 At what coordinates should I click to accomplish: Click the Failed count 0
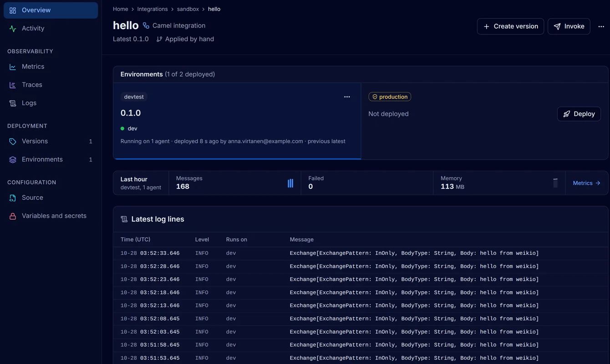click(x=310, y=187)
